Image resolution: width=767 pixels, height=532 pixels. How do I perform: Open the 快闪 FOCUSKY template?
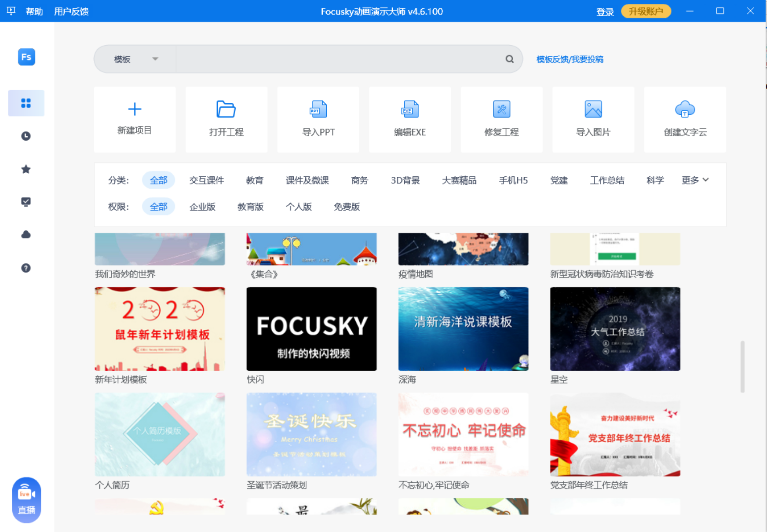311,329
